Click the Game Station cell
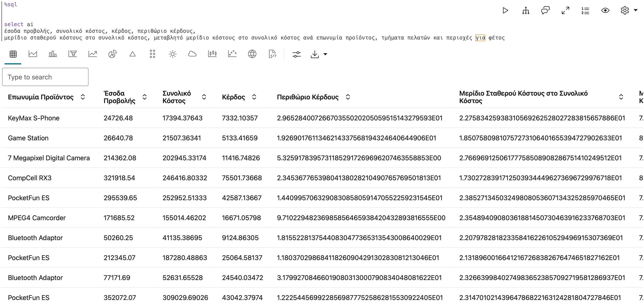Image resolution: width=644 pixels, height=306 pixels. coord(28,138)
